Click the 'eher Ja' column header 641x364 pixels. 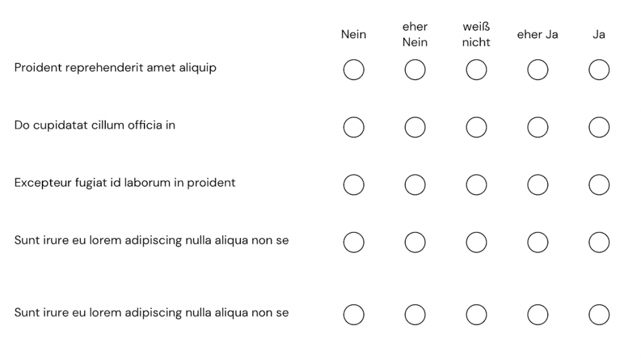click(538, 34)
